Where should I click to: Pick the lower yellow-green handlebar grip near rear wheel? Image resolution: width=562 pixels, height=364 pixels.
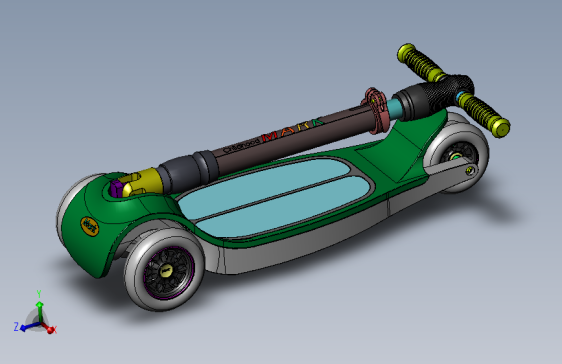coord(484,115)
